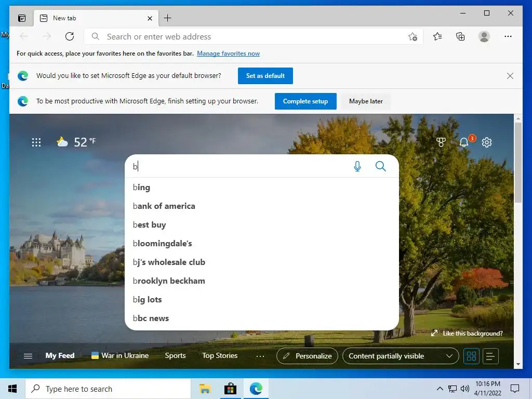This screenshot has width=532, height=399.
Task: Show hidden system tray icons
Action: coord(440,389)
